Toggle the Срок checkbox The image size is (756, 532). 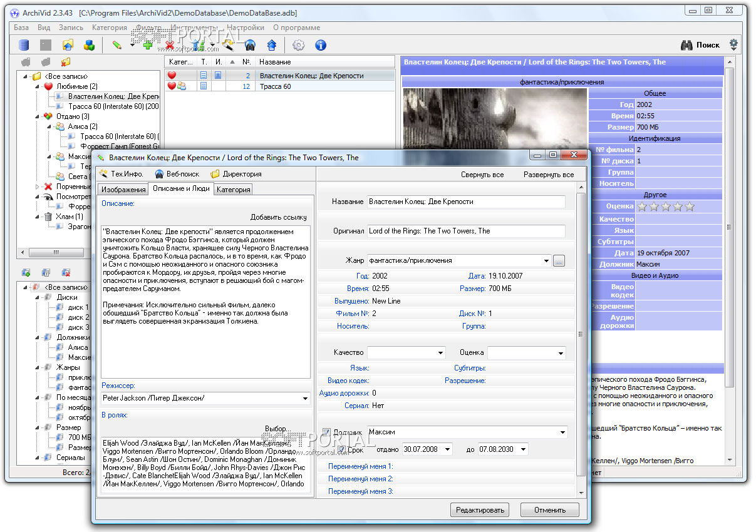point(341,449)
